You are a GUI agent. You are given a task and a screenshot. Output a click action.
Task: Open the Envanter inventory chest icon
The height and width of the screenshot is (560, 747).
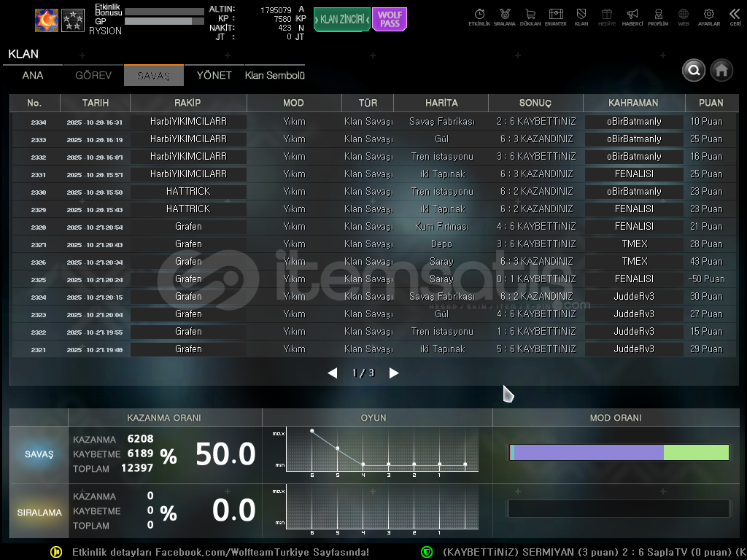[x=556, y=16]
